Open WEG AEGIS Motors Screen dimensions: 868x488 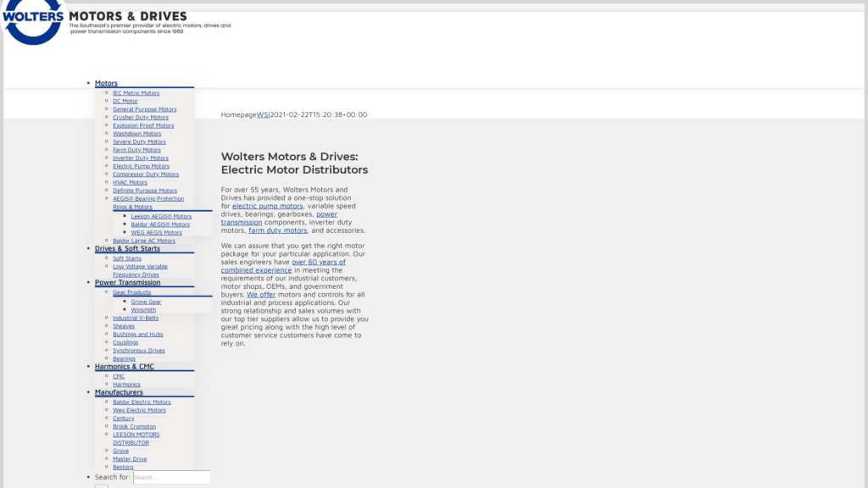click(x=156, y=233)
